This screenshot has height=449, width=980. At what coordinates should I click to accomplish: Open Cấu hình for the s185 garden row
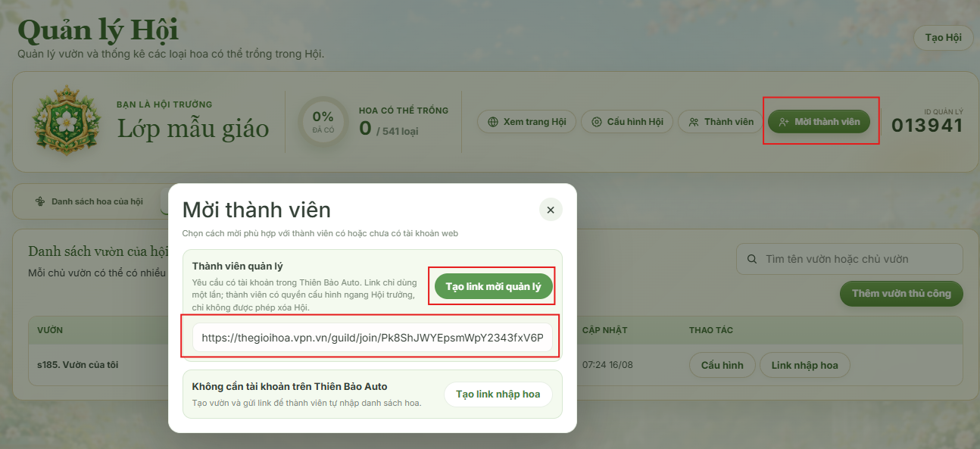722,365
